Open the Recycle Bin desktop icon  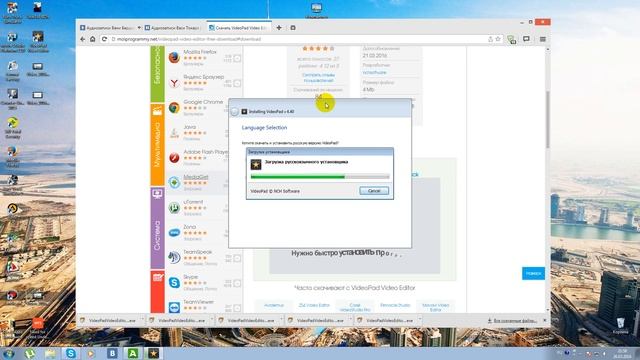coord(620,325)
